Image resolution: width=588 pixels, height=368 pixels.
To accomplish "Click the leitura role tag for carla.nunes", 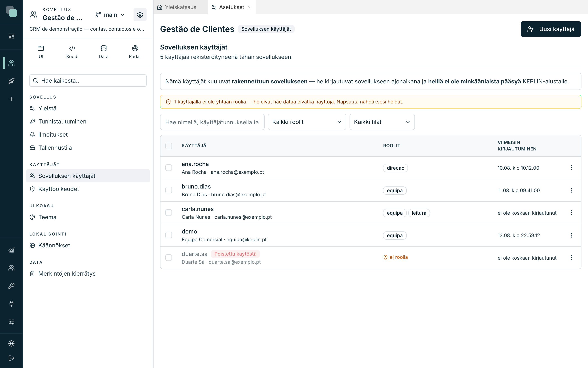I will (x=419, y=213).
